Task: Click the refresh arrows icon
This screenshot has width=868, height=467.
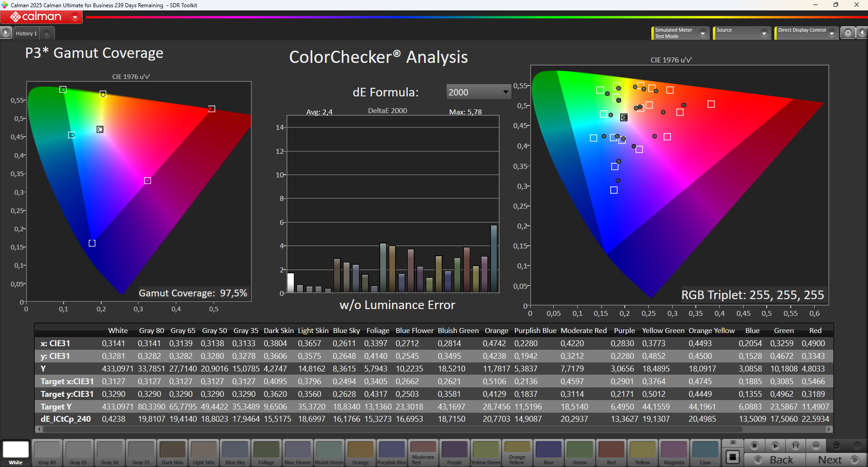Action: click(x=836, y=446)
